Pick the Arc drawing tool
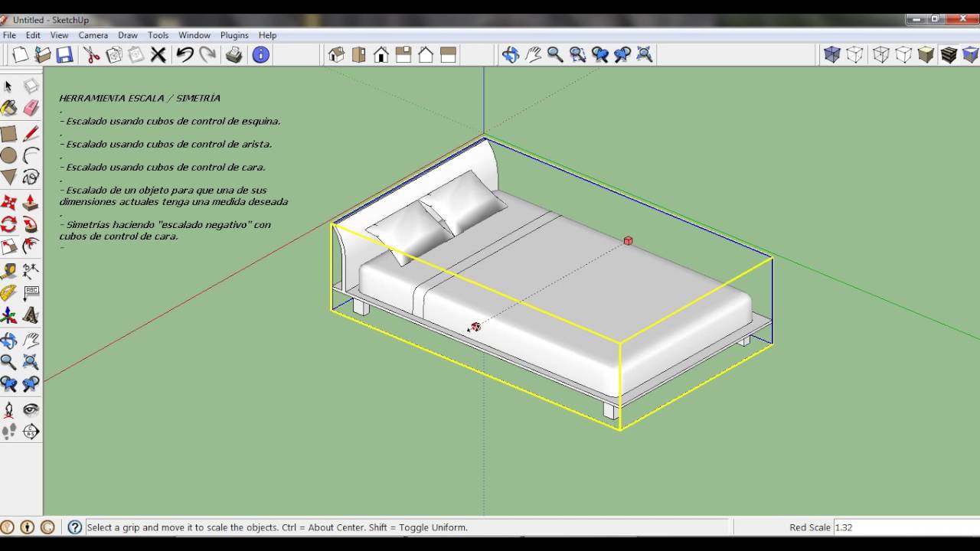Viewport: 980px width, 551px height. tap(31, 156)
